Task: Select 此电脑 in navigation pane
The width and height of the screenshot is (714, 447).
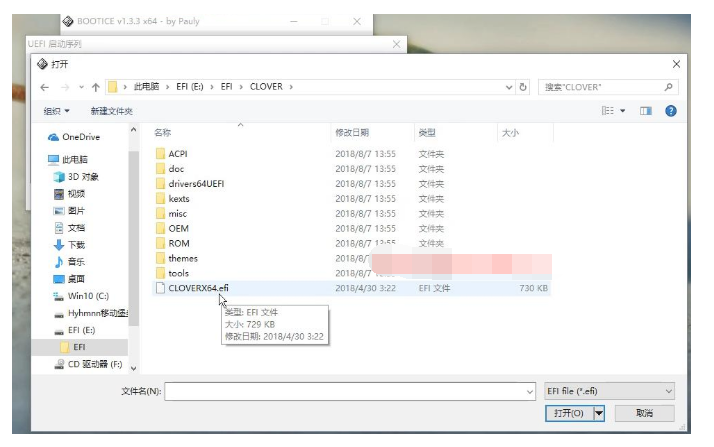Action: coord(68,159)
